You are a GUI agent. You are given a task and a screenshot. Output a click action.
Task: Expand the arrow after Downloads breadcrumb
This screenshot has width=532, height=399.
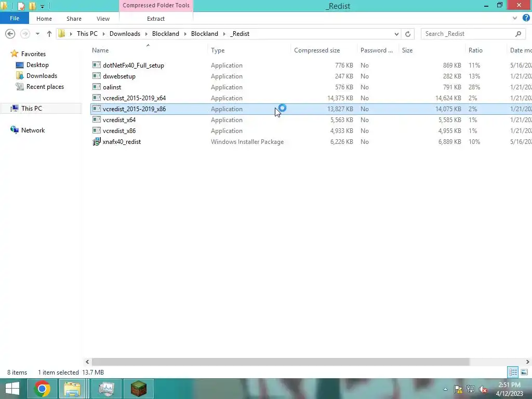pos(146,34)
